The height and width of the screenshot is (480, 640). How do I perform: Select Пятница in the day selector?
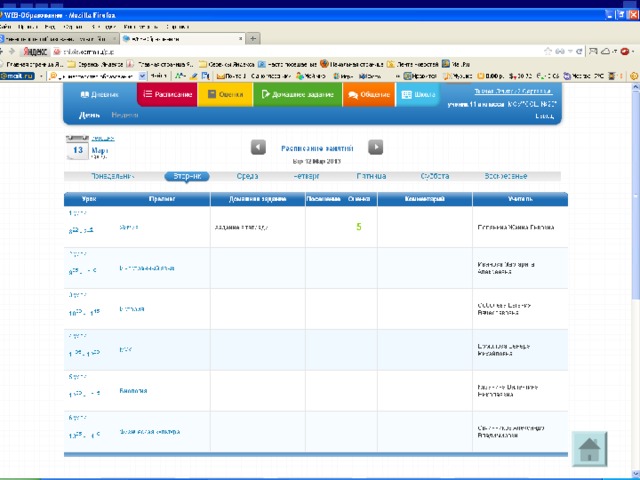[x=371, y=176]
